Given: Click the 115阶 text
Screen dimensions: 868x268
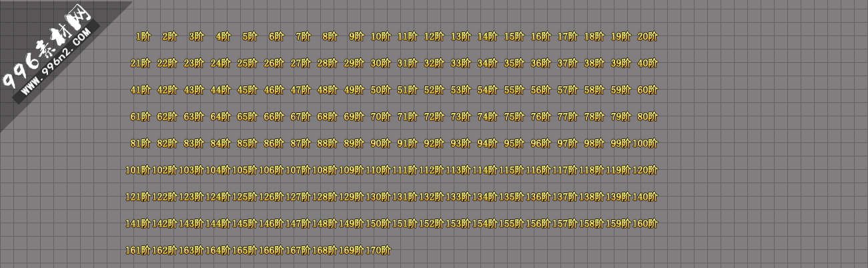Looking at the screenshot, I should [x=512, y=170].
